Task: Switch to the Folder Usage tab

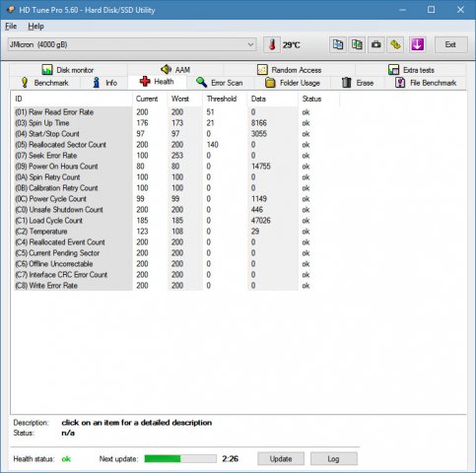Action: 293,83
